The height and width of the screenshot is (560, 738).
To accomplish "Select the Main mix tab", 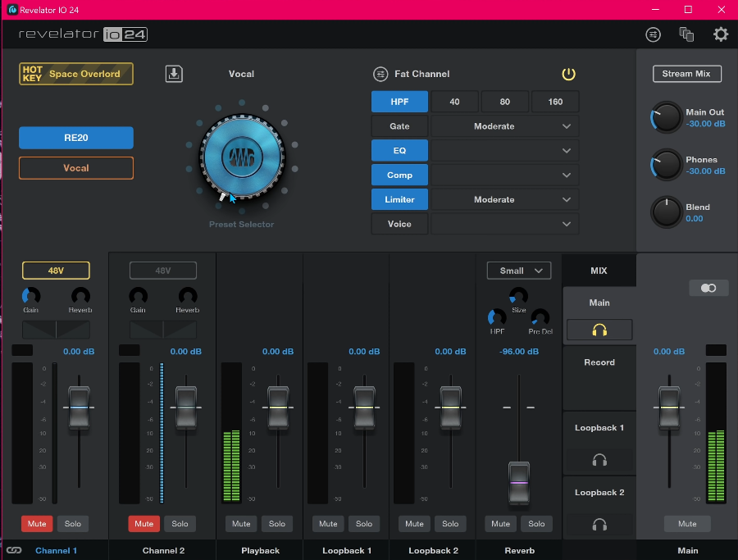I will [599, 303].
